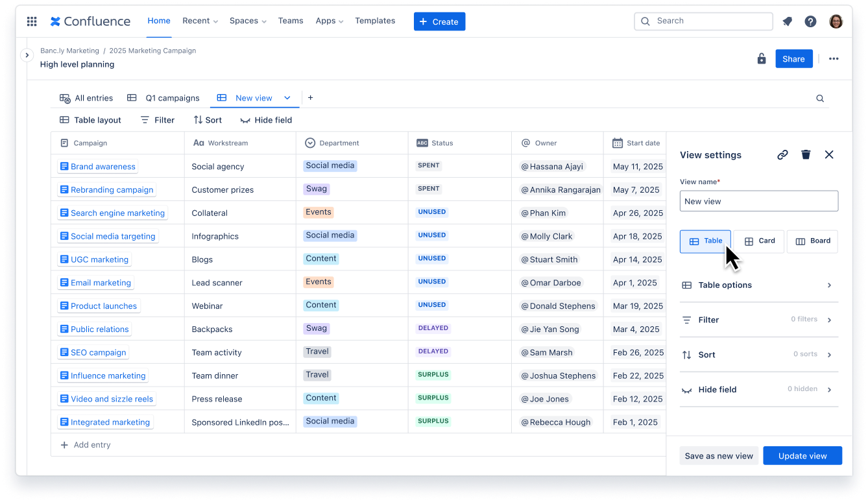
Task: Delete the view using trash icon
Action: [806, 154]
